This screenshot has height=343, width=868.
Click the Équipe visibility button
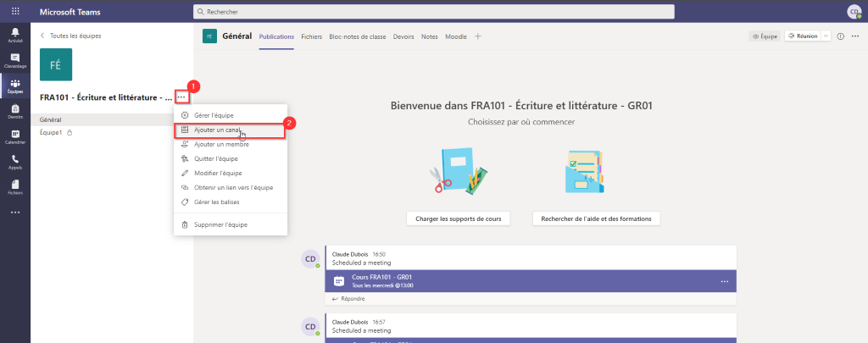[x=764, y=36]
